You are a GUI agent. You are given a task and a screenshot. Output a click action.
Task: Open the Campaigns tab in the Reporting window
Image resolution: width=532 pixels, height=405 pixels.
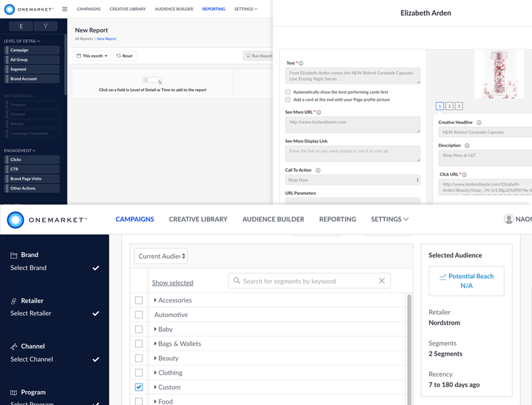click(88, 9)
